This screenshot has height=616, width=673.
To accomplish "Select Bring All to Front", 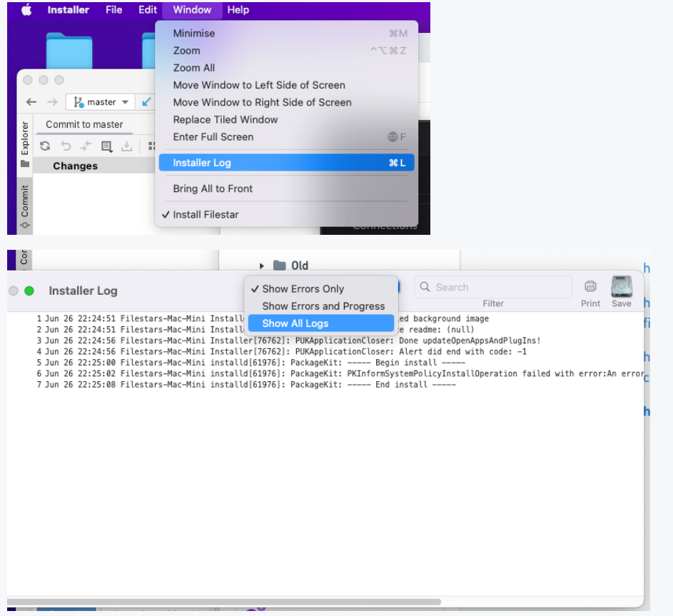I will click(286, 189).
